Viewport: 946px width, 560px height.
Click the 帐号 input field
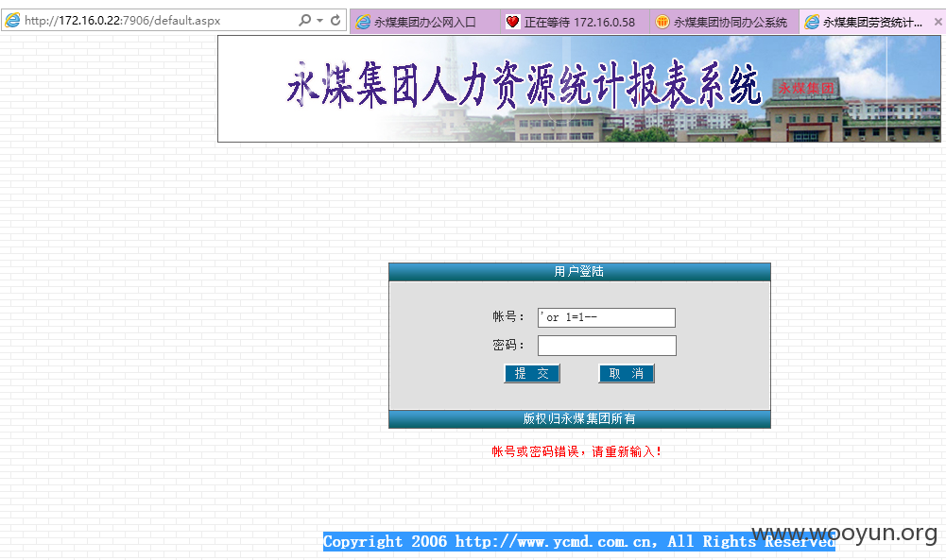pyautogui.click(x=607, y=317)
